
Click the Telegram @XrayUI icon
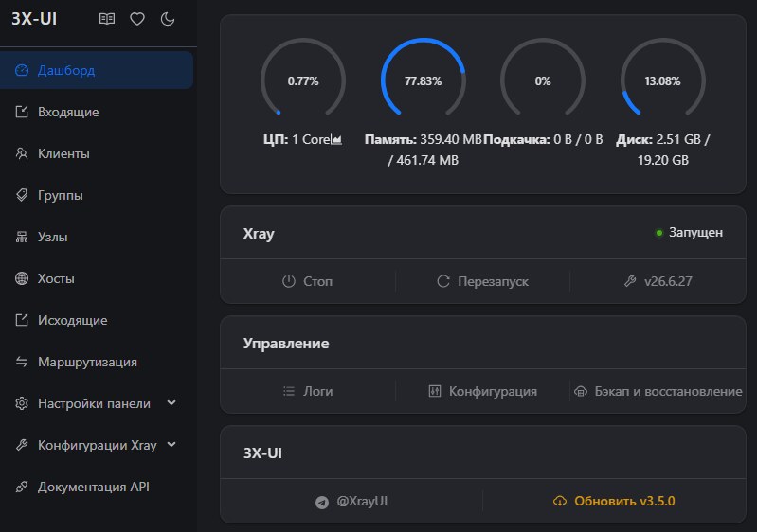click(x=322, y=502)
